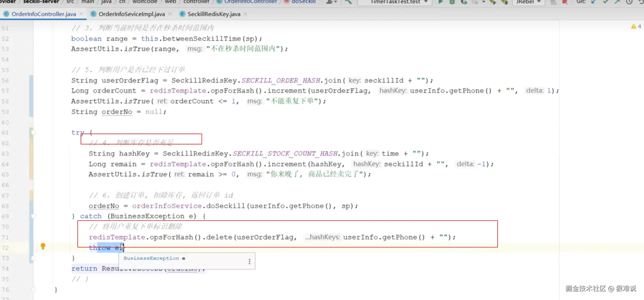
Task: Click the Git update project arrow
Action: [x=593, y=2]
